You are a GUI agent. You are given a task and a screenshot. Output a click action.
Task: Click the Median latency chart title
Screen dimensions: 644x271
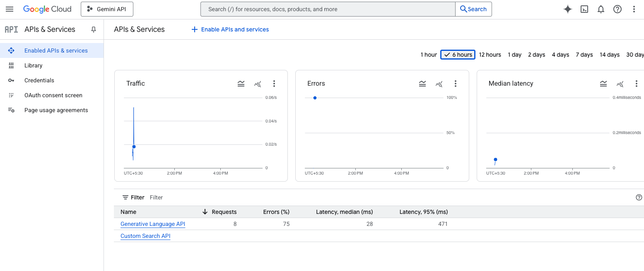(x=511, y=84)
